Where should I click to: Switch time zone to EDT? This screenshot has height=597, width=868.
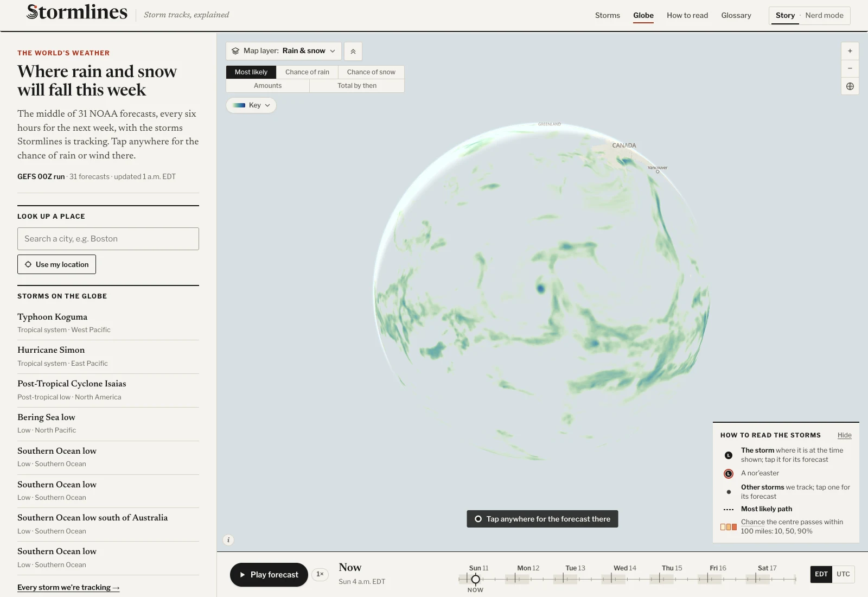(821, 574)
